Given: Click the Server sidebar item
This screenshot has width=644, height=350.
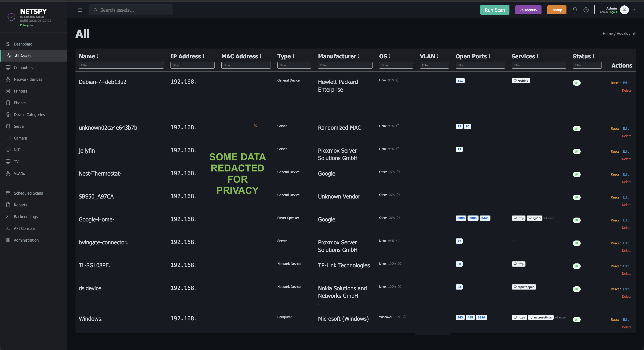Looking at the screenshot, I should click(34, 126).
